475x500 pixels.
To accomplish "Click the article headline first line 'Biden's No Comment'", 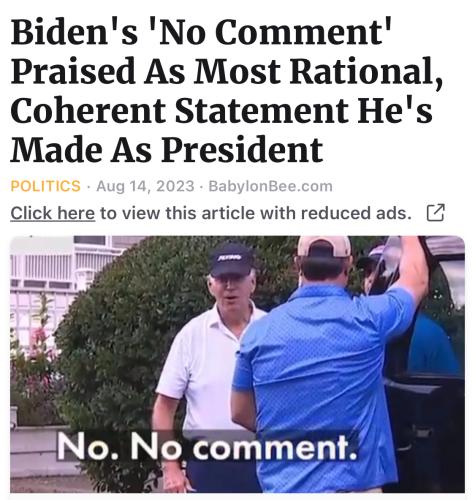I will coord(201,32).
